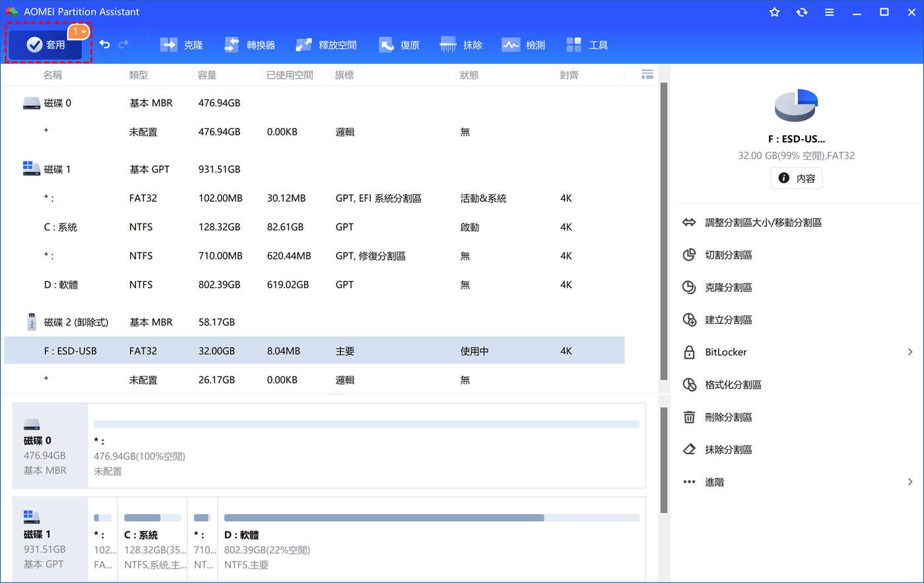Screen dimensions: 924x583
Task: Open the 復原 recovery tool
Action: tap(399, 45)
